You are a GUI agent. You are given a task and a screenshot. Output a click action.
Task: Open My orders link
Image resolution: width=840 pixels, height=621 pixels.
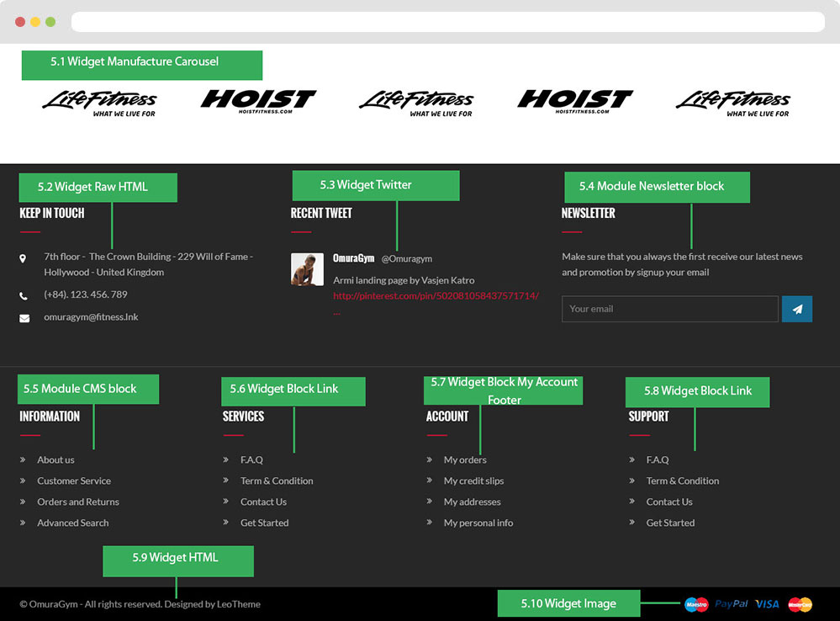[x=465, y=459]
